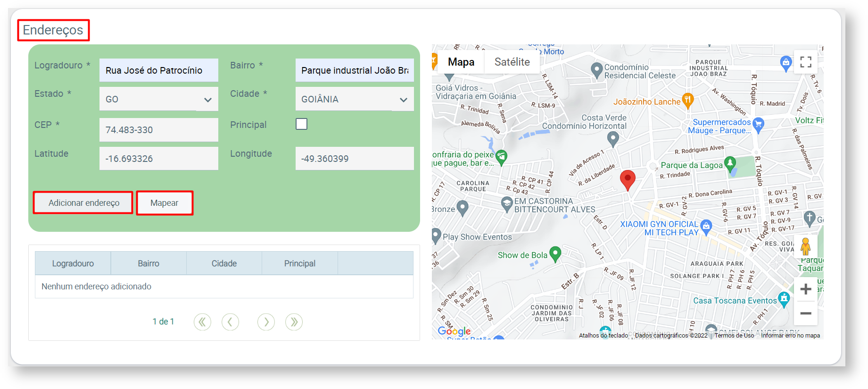
Task: Click Informar erro no mapa link
Action: pos(790,336)
